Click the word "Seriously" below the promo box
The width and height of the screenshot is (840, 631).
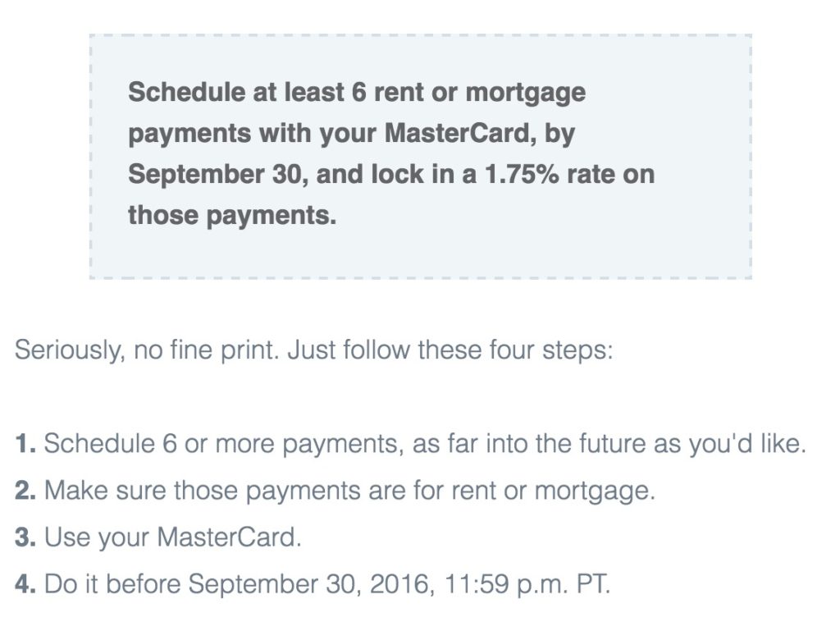(64, 350)
